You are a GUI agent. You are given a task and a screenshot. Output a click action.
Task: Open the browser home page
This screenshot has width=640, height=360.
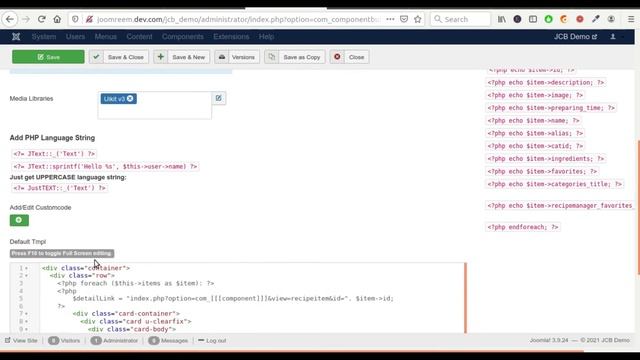click(x=57, y=19)
